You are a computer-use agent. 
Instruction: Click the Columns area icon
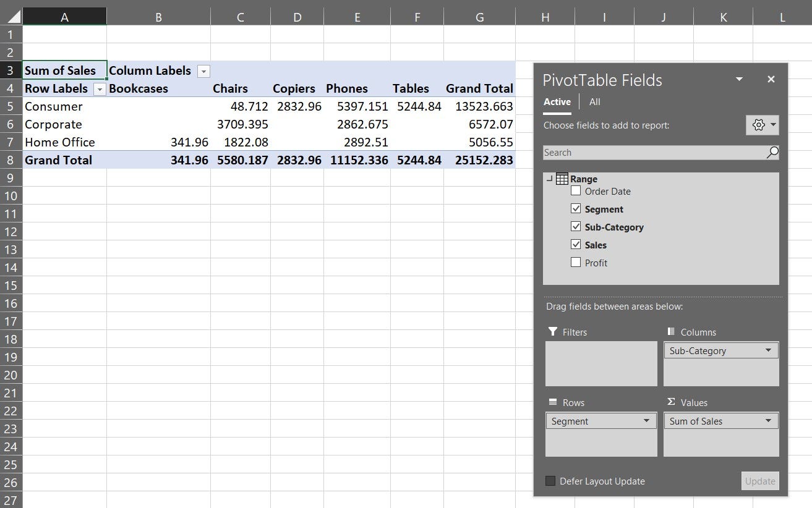pyautogui.click(x=672, y=332)
